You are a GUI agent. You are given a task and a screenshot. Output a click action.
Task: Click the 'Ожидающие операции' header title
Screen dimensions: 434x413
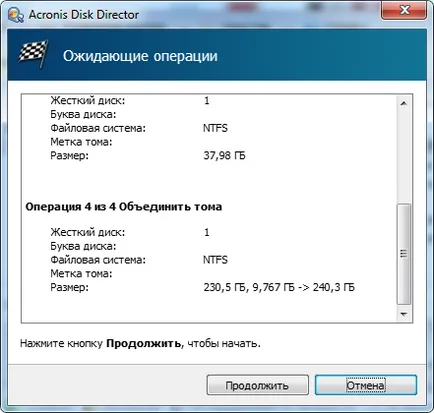(x=140, y=56)
